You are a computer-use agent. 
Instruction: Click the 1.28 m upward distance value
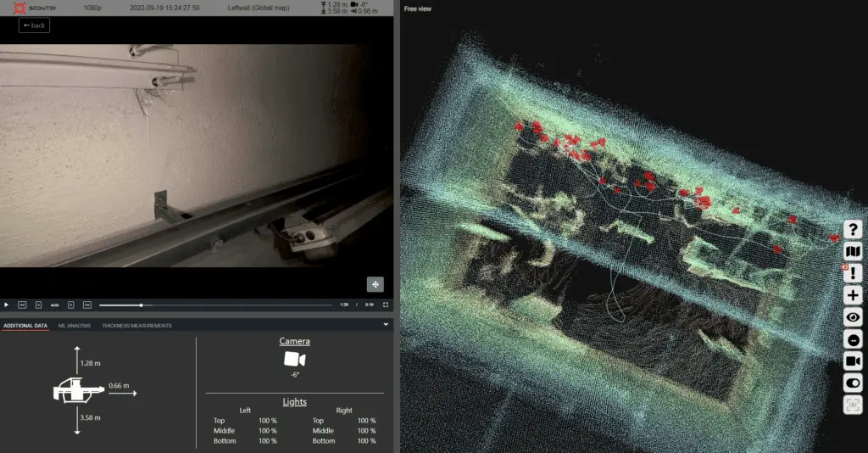click(90, 363)
